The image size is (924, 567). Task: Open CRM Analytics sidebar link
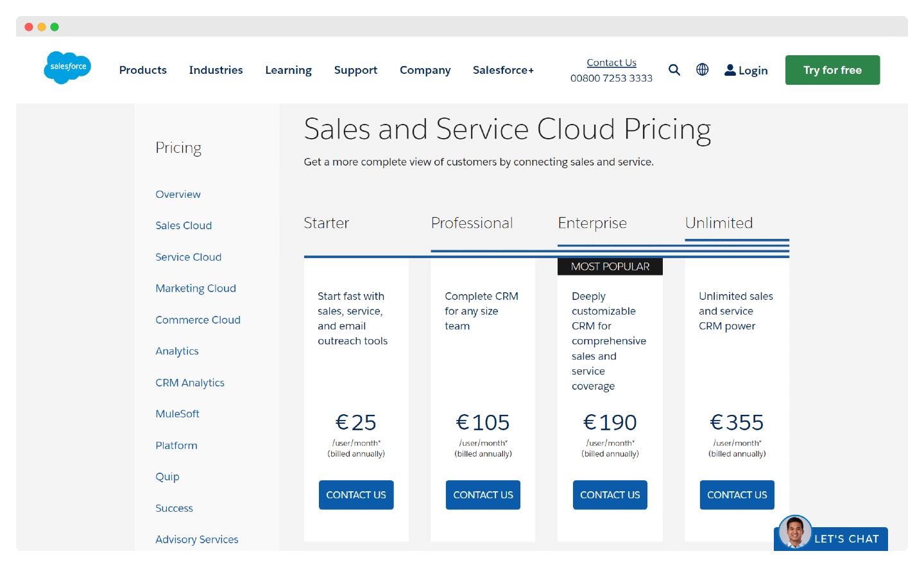point(190,383)
